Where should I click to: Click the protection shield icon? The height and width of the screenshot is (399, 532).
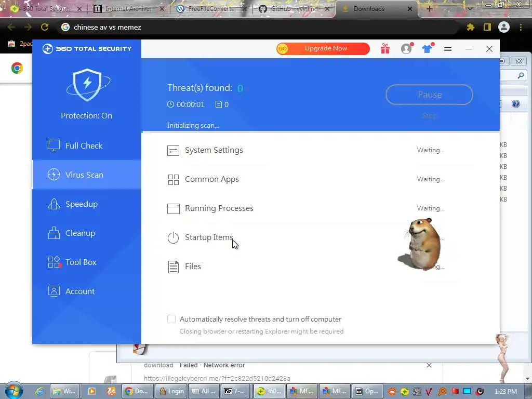[x=87, y=85]
